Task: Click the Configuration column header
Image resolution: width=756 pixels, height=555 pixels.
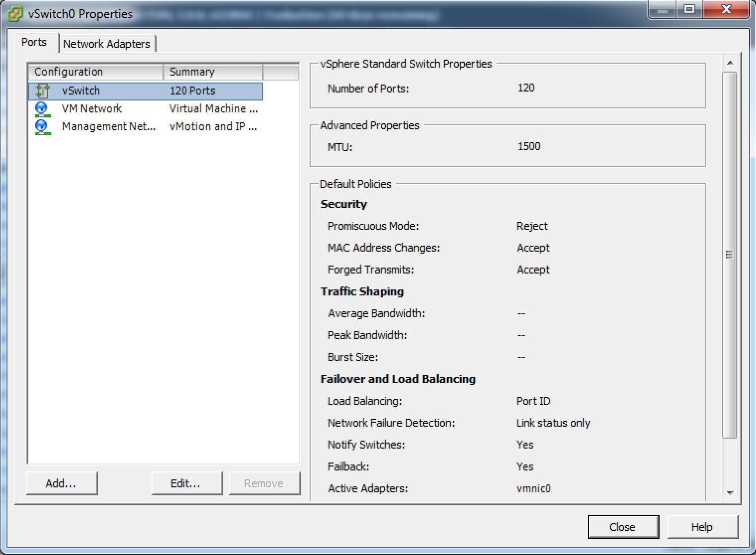Action: tap(96, 72)
